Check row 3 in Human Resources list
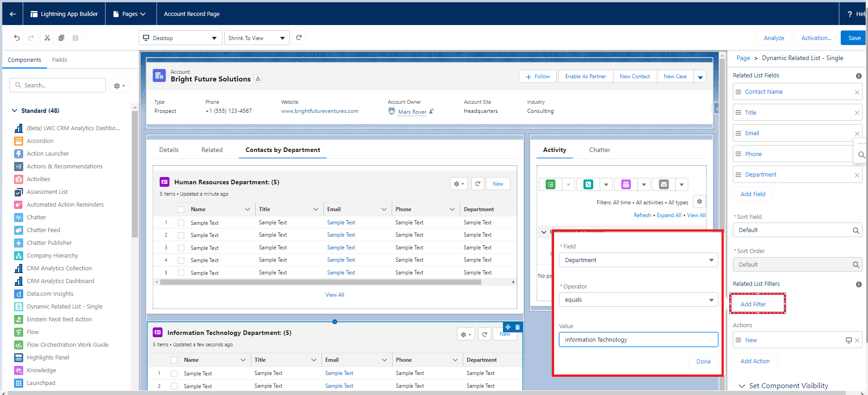 coord(181,248)
